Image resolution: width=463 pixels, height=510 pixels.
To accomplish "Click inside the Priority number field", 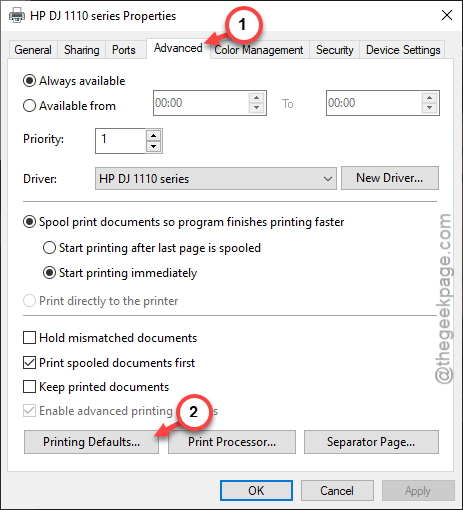I will (121, 141).
